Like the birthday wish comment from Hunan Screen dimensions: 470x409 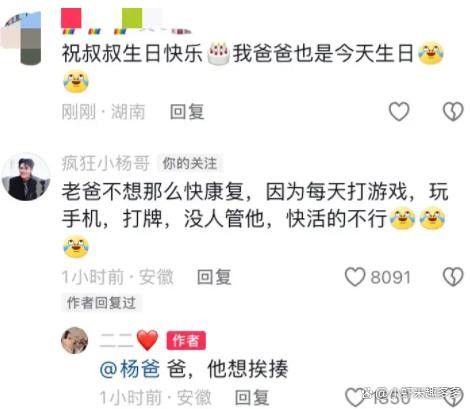pos(399,111)
